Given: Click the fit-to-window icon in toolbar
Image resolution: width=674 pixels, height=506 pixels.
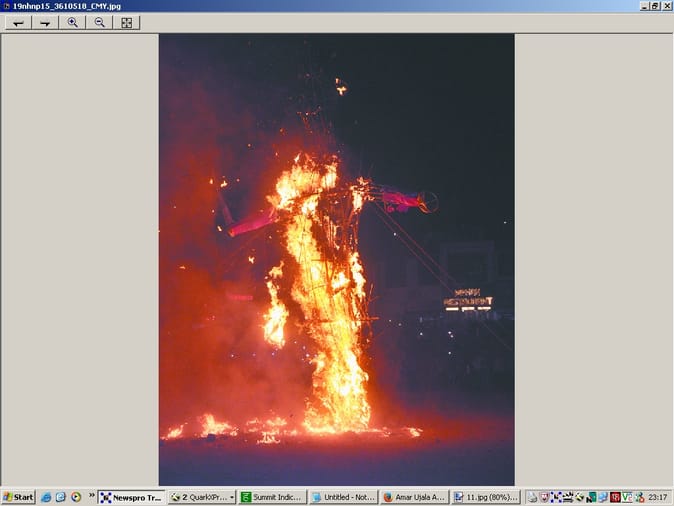Looking at the screenshot, I should click(126, 22).
